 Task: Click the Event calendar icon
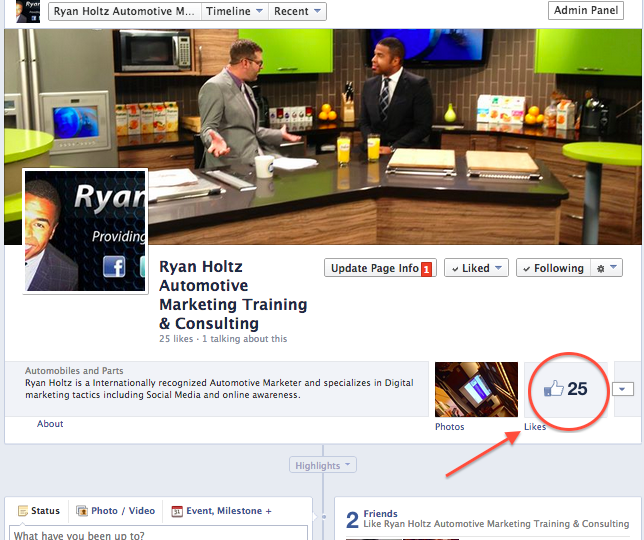[177, 511]
